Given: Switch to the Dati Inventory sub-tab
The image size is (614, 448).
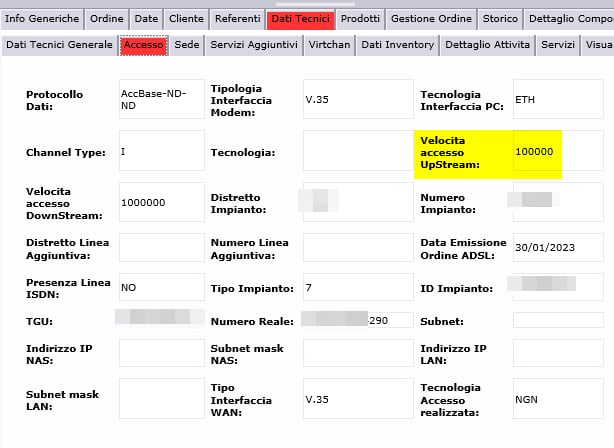Looking at the screenshot, I should click(397, 45).
